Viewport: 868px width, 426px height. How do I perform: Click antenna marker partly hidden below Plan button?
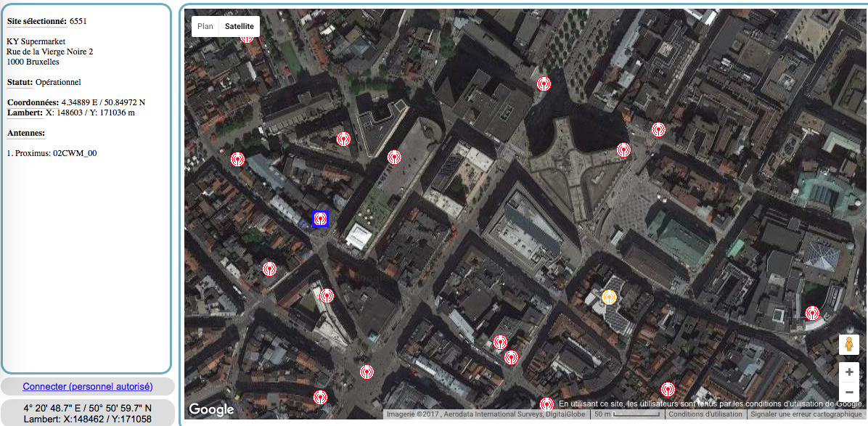[247, 38]
